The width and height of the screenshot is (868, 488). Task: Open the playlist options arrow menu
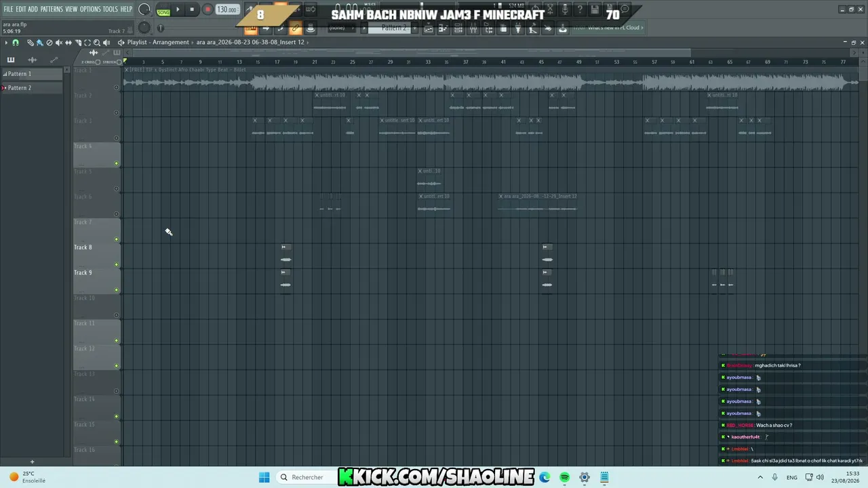6,42
